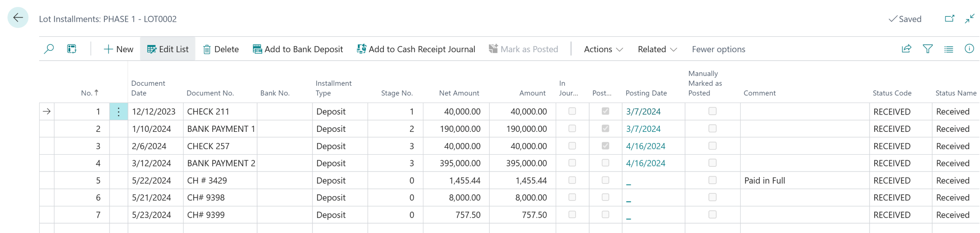This screenshot has width=980, height=233.
Task: Expand the Actions dropdown menu
Action: [x=603, y=49]
